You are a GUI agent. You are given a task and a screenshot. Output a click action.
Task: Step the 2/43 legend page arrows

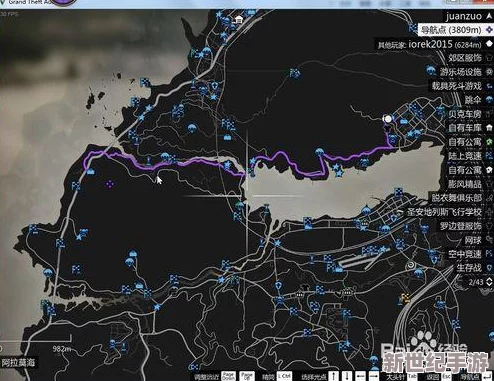point(489,282)
